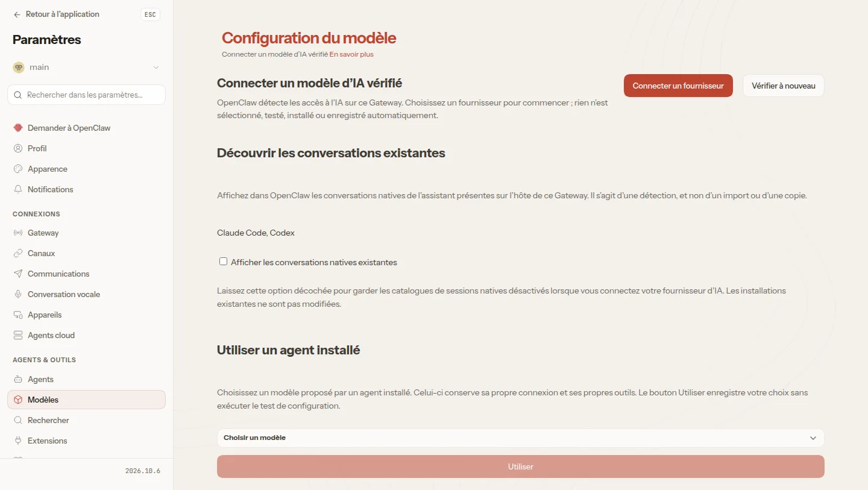The image size is (868, 490).
Task: Click Retour à l'application link text
Action: 63,14
